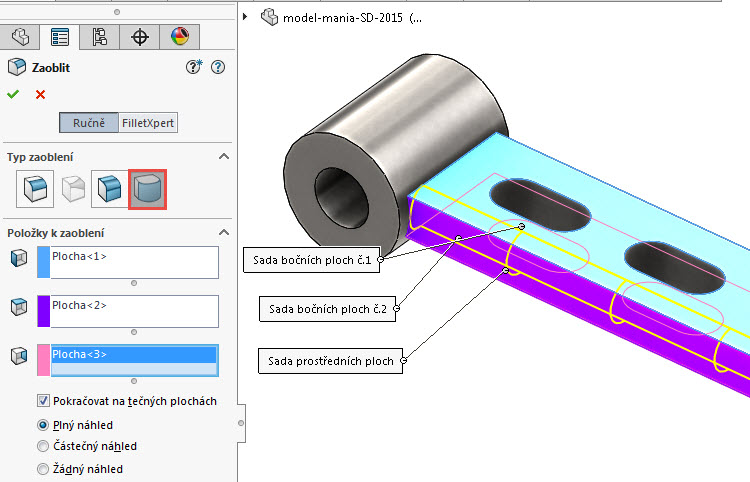
Task: Expand the model-mania-SD-2015 flyout tree
Action: (x=247, y=17)
